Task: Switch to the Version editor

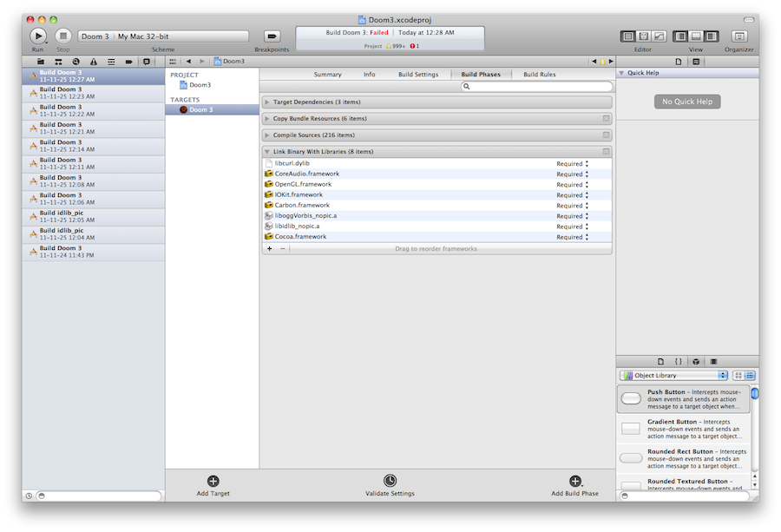Action: click(659, 36)
